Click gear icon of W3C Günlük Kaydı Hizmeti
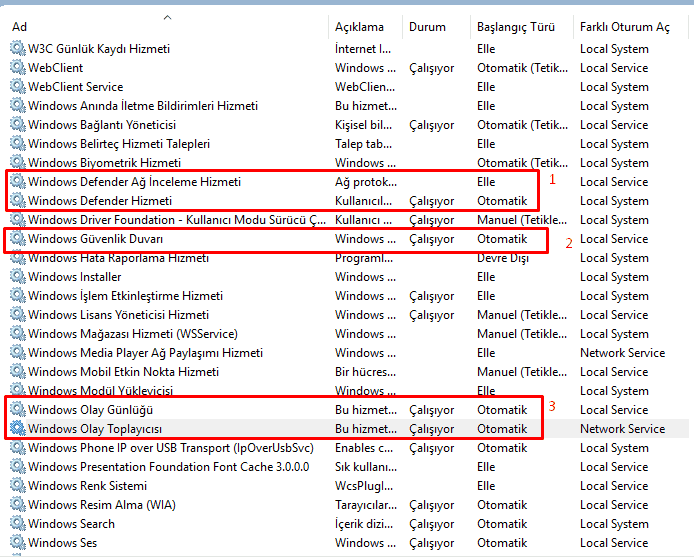694x558 pixels. tap(18, 48)
